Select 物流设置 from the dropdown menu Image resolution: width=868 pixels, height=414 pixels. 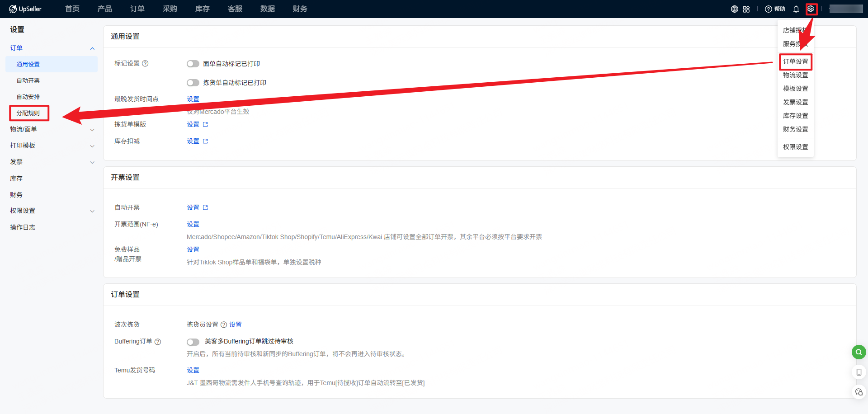(795, 75)
